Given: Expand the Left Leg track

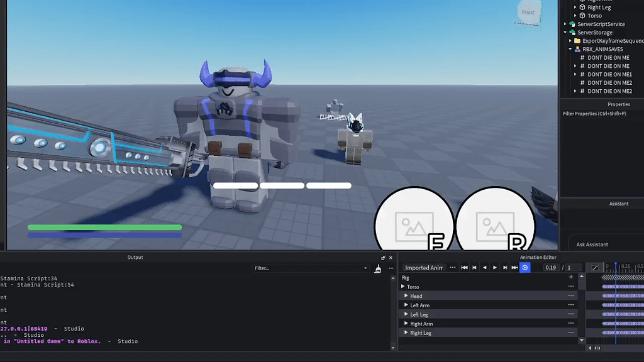Looking at the screenshot, I should coord(406,314).
